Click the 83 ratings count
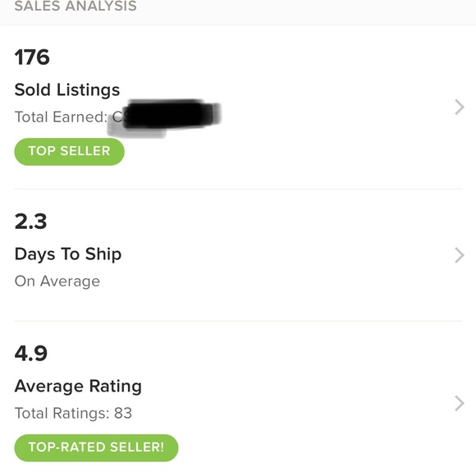 (x=123, y=413)
